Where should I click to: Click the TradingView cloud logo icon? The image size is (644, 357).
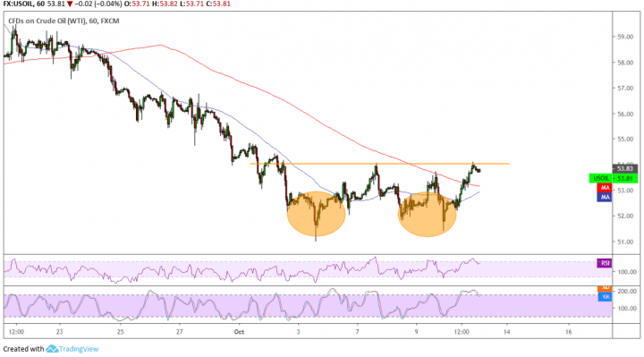[52, 349]
